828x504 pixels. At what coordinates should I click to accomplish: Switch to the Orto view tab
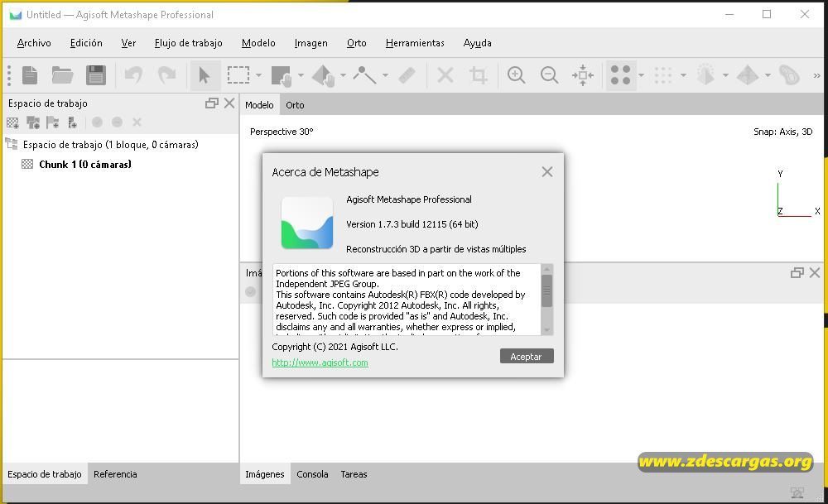(295, 105)
